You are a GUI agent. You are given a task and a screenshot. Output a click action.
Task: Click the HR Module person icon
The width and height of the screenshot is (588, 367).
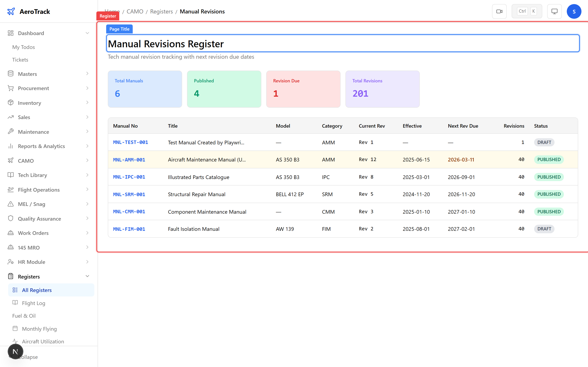[11, 262]
